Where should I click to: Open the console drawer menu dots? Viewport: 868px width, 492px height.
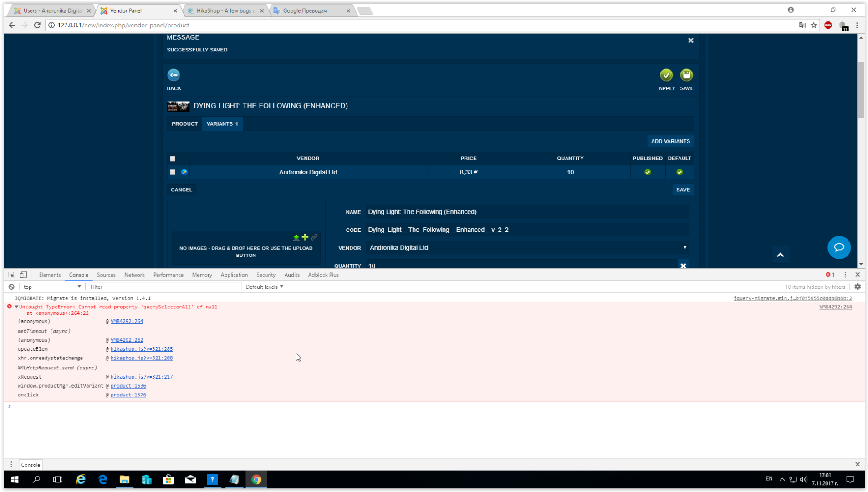[11, 465]
